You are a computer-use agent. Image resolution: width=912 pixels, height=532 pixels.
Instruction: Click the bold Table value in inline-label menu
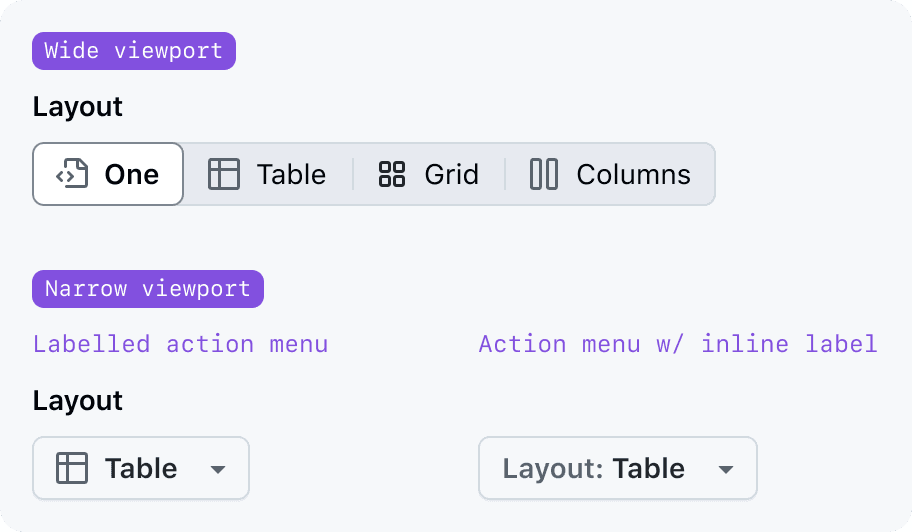point(649,468)
